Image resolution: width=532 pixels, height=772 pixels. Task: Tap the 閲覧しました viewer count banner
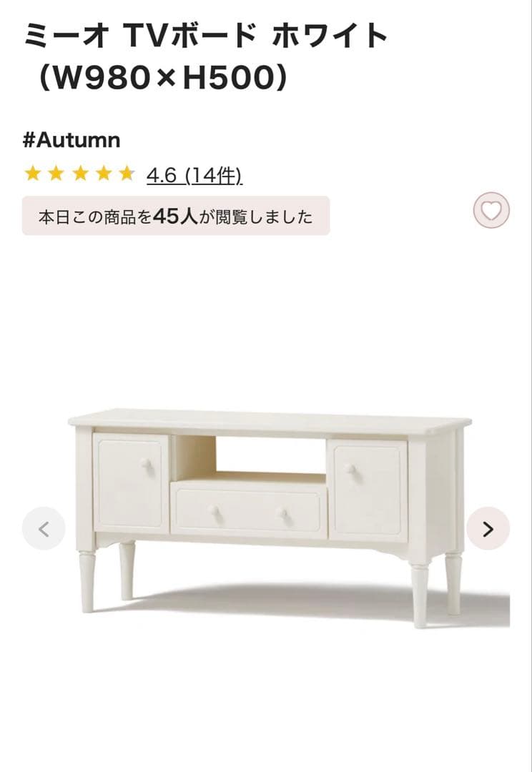point(176,216)
